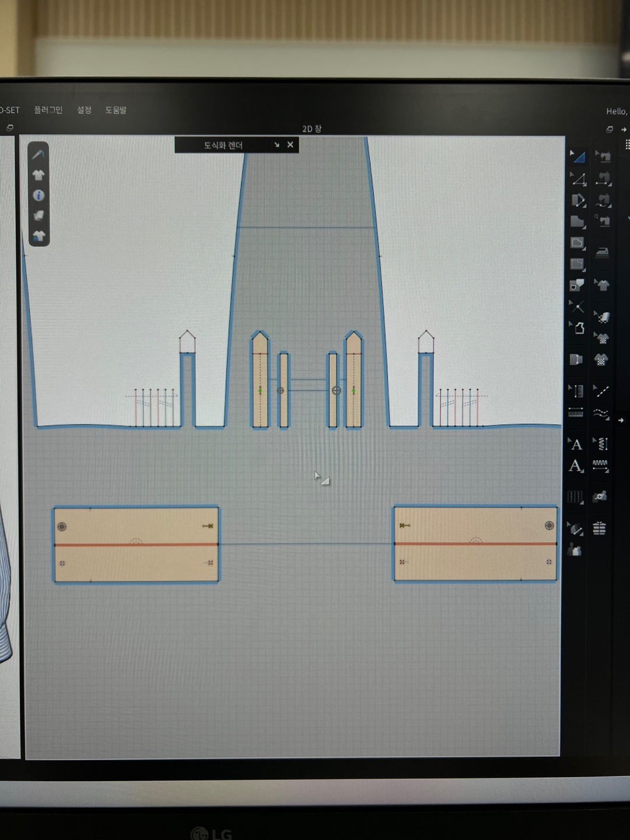
Task: Open the 도움말 menu
Action: pyautogui.click(x=116, y=110)
